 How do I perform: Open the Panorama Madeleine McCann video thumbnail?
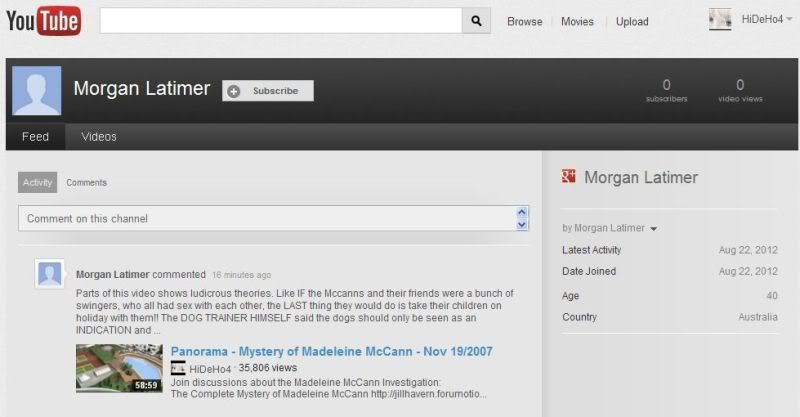click(119, 368)
